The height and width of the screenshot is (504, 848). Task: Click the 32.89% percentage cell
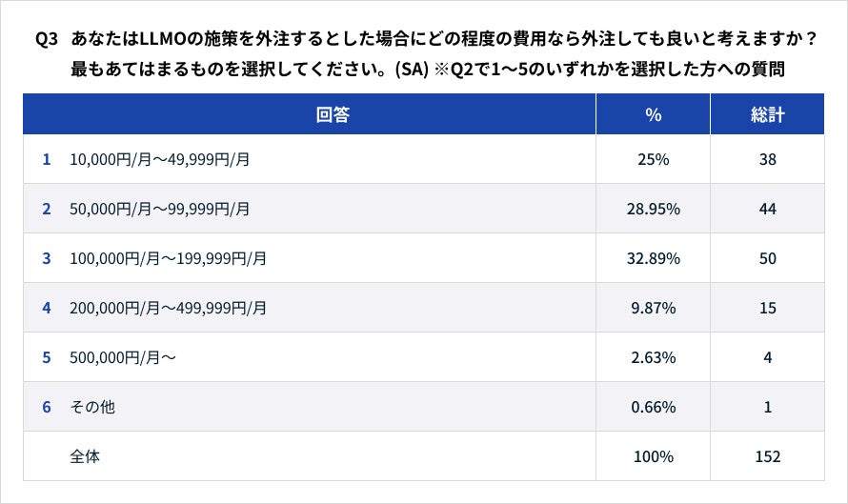point(653,258)
